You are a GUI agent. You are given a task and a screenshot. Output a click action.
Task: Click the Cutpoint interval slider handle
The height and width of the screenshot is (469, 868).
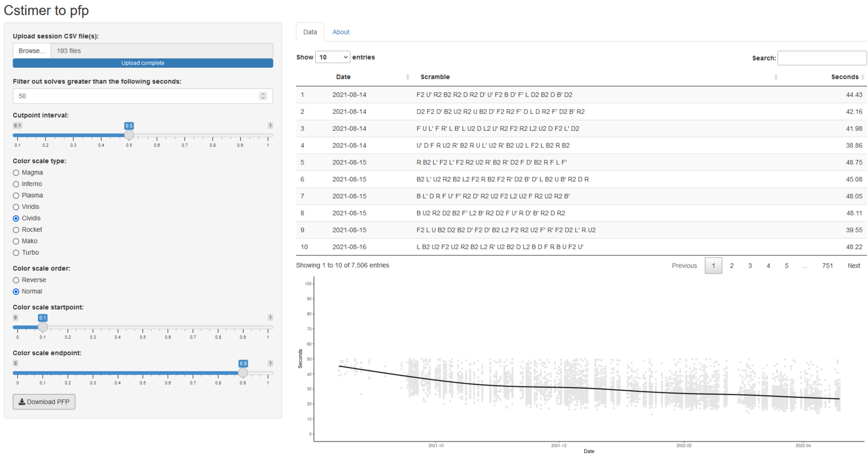(129, 135)
